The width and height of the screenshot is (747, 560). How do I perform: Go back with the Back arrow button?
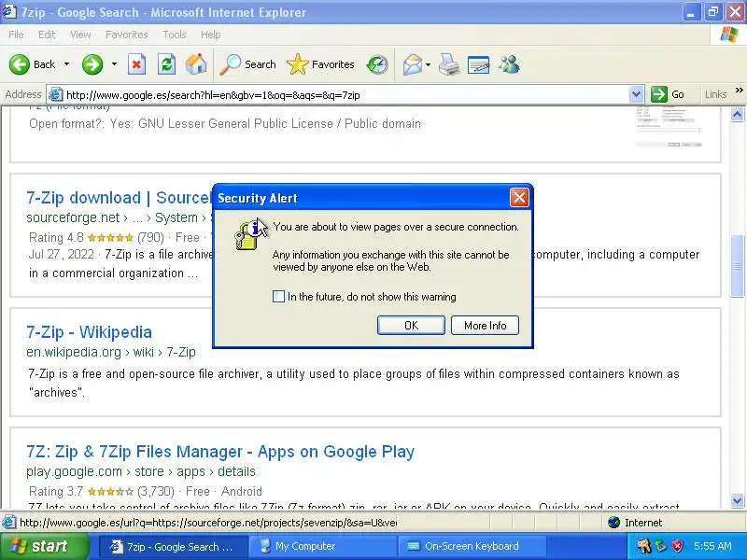tap(32, 64)
